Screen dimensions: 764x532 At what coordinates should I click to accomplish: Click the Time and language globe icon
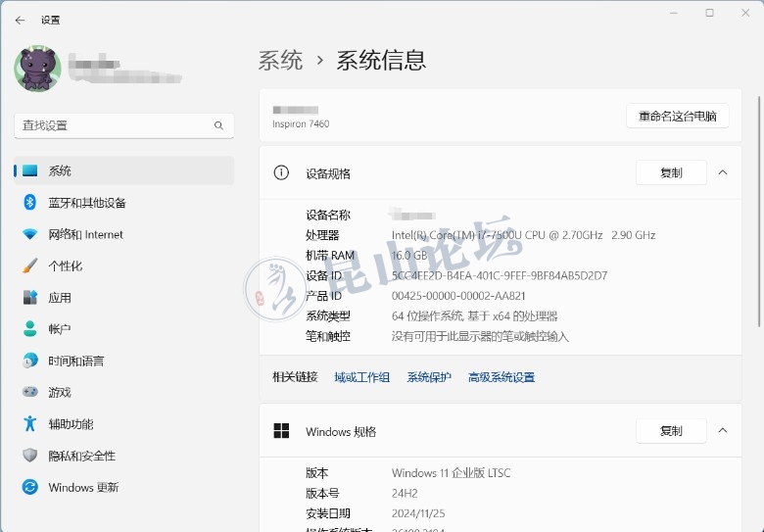point(29,361)
